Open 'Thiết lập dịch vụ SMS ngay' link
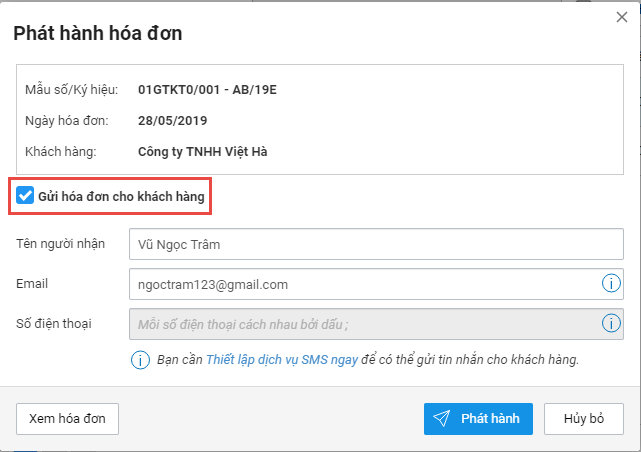641x452 pixels. click(282, 360)
